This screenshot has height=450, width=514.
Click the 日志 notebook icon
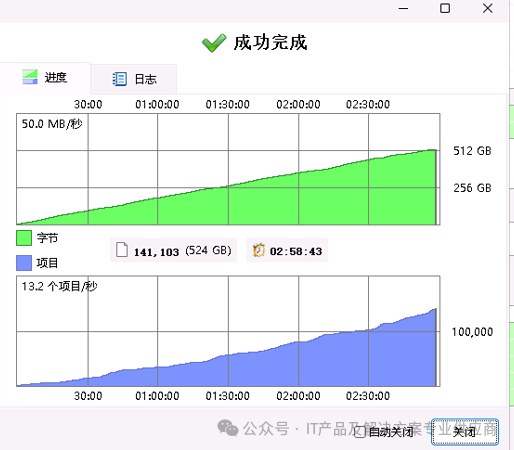pyautogui.click(x=119, y=79)
